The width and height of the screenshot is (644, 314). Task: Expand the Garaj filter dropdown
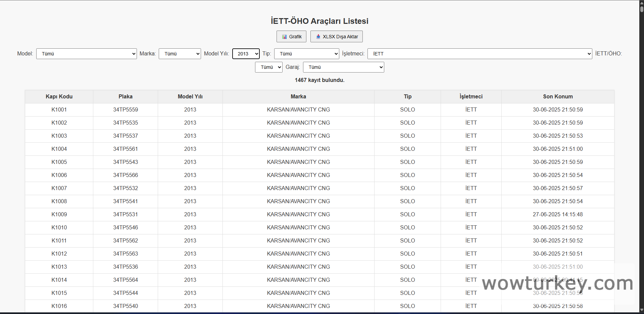click(343, 67)
